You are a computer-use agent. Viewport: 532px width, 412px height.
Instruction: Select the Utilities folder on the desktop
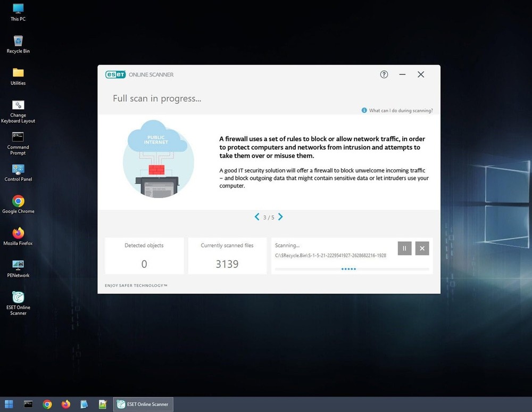(x=18, y=74)
